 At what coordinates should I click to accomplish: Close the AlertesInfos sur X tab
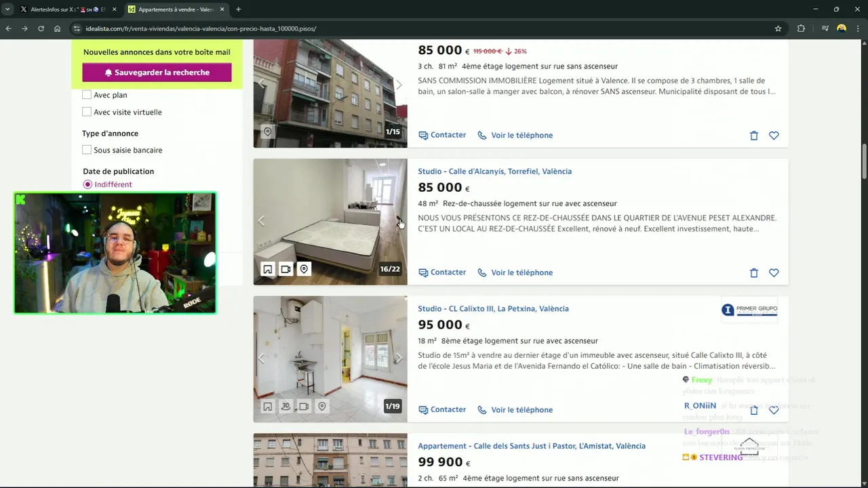click(114, 9)
